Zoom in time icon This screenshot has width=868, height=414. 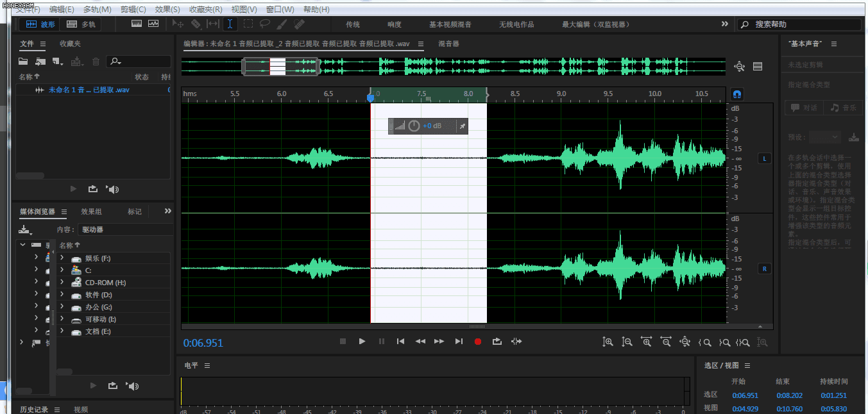click(646, 342)
